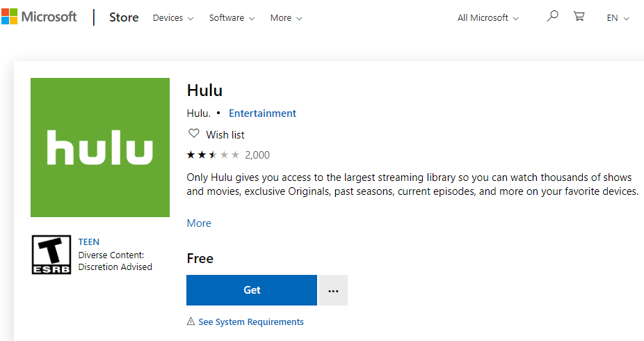
Task: Open the search magnifier icon
Action: click(x=552, y=17)
